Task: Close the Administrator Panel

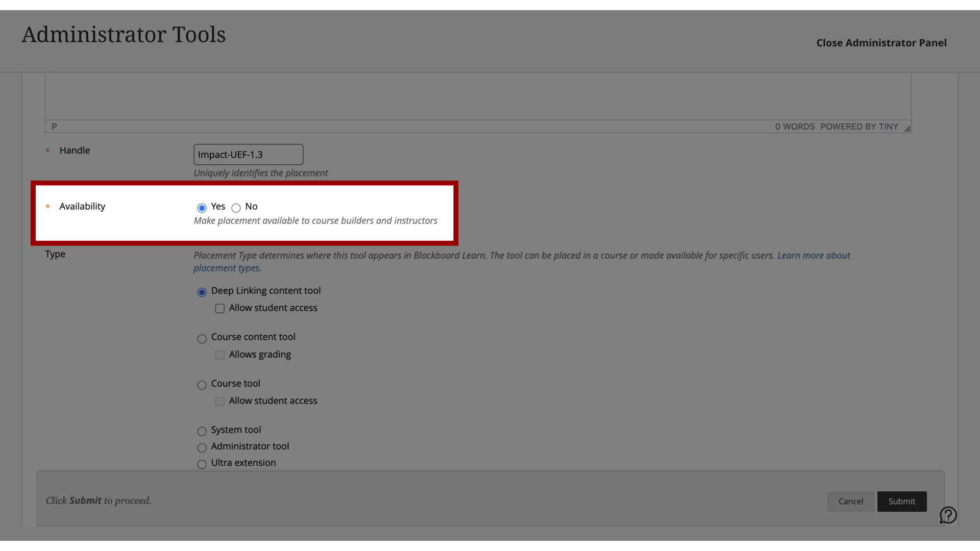Action: [881, 43]
